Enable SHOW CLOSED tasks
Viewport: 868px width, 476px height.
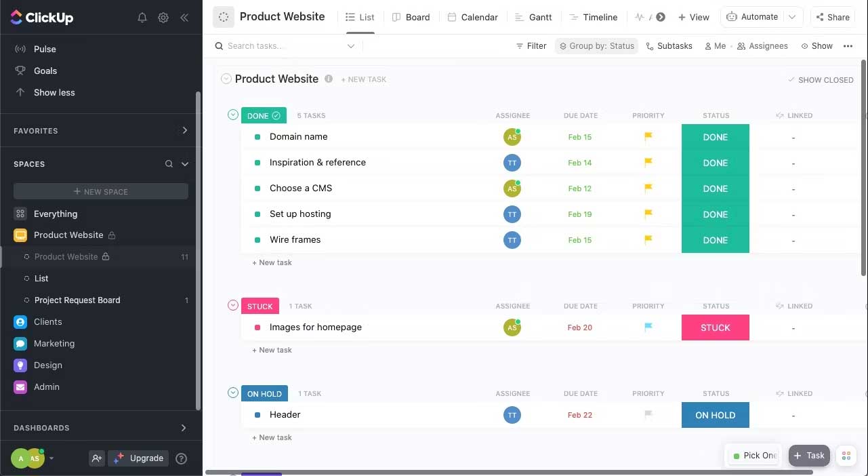821,79
